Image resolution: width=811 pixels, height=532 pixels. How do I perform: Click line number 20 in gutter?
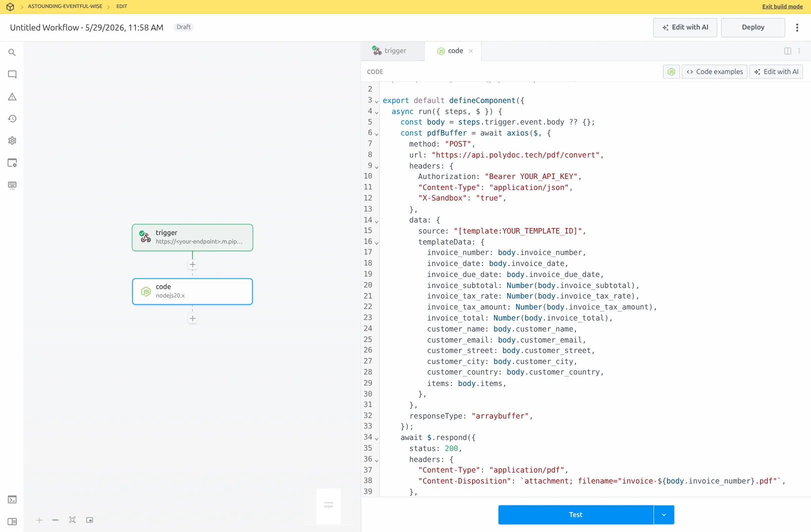coord(368,285)
